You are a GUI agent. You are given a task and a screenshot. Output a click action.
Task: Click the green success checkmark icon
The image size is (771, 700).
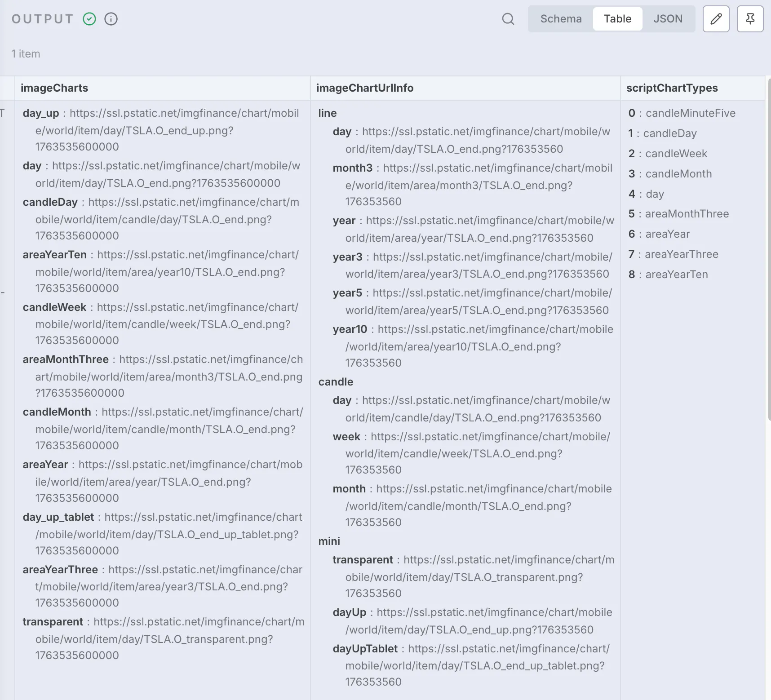(x=89, y=19)
